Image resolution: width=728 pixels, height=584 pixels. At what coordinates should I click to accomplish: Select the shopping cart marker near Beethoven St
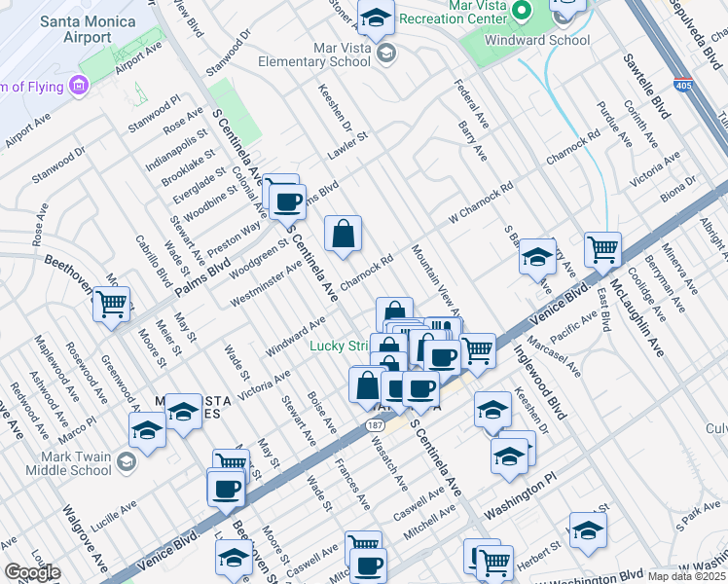tap(111, 308)
